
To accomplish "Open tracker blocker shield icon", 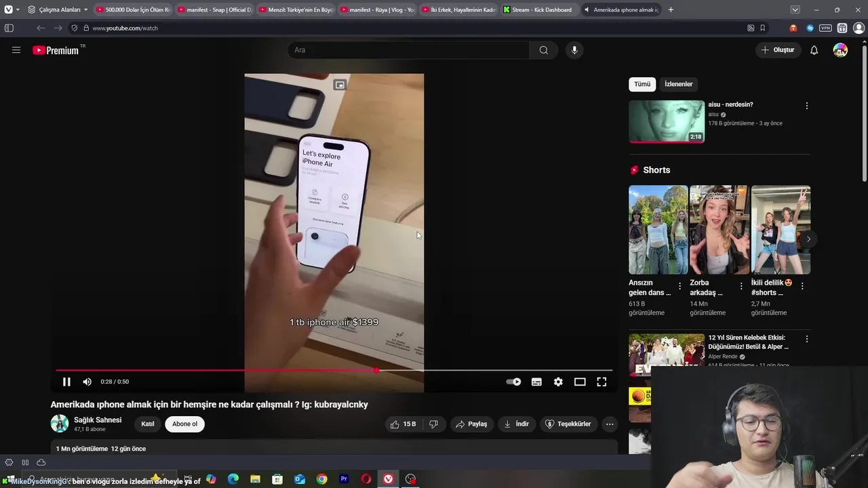I will (75, 28).
